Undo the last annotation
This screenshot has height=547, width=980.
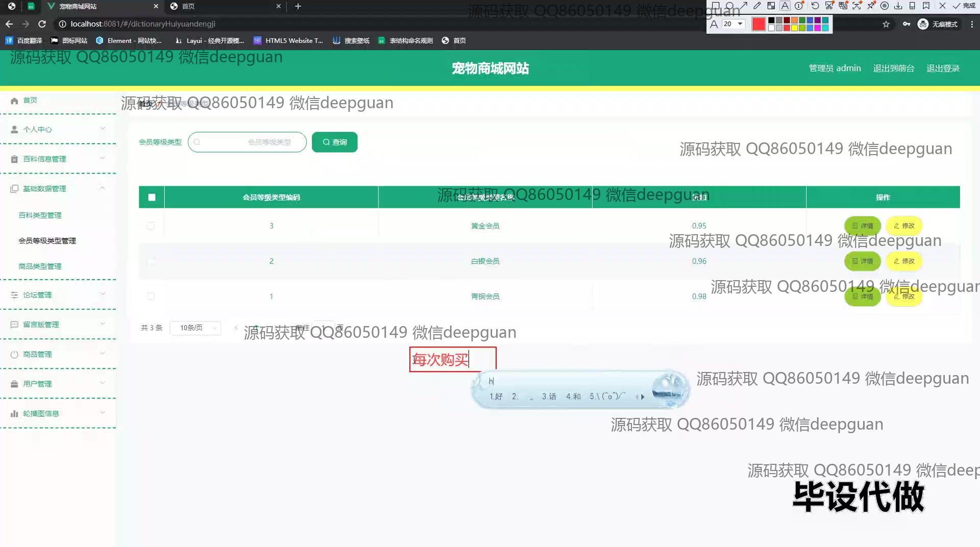click(x=815, y=6)
